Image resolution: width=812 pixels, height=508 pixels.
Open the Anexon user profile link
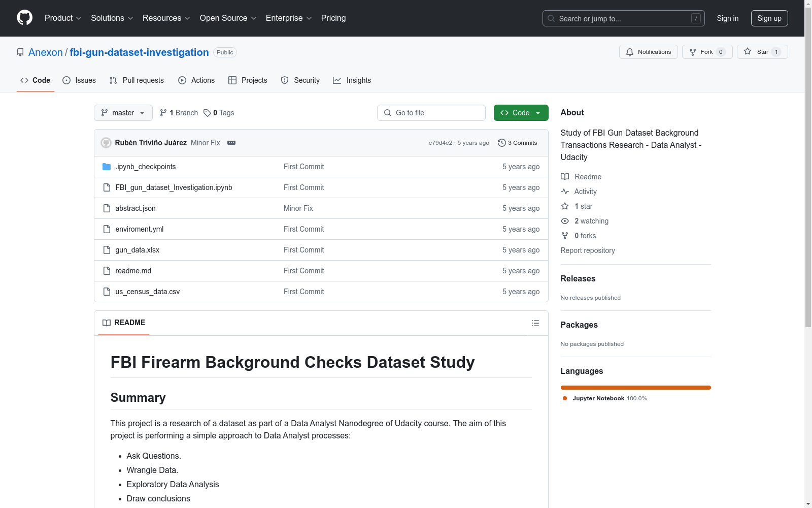click(x=46, y=52)
